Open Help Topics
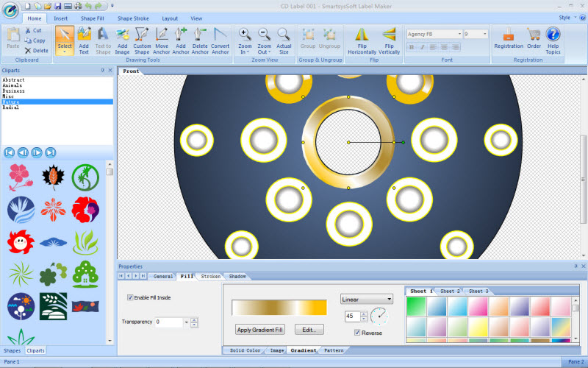Screen dimensions: 588x368 [553, 38]
